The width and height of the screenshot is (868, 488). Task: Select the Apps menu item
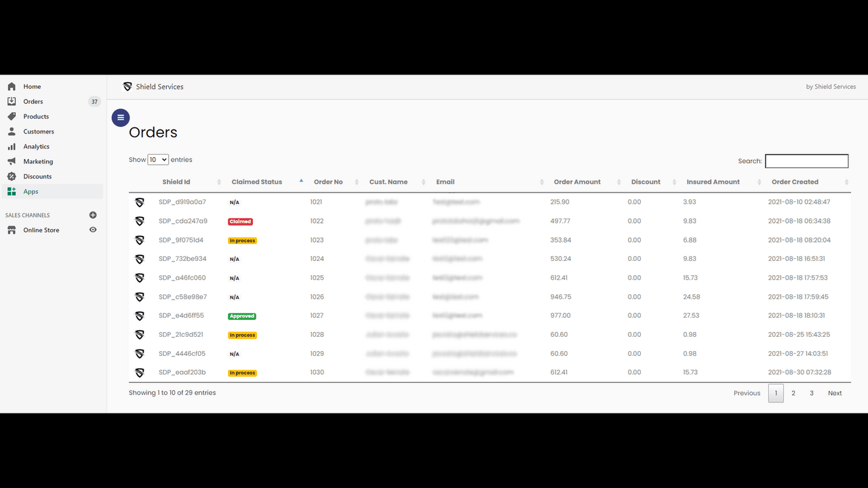[x=31, y=191]
